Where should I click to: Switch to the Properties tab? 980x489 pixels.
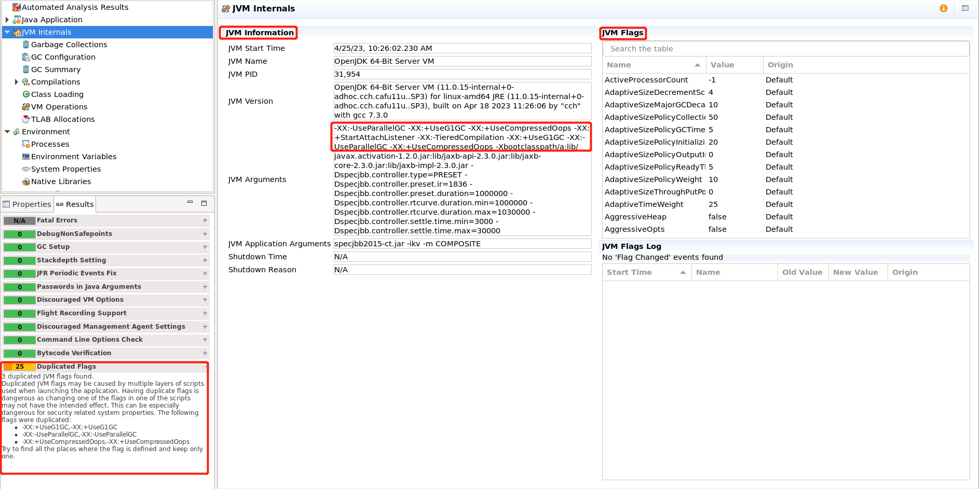click(x=27, y=204)
